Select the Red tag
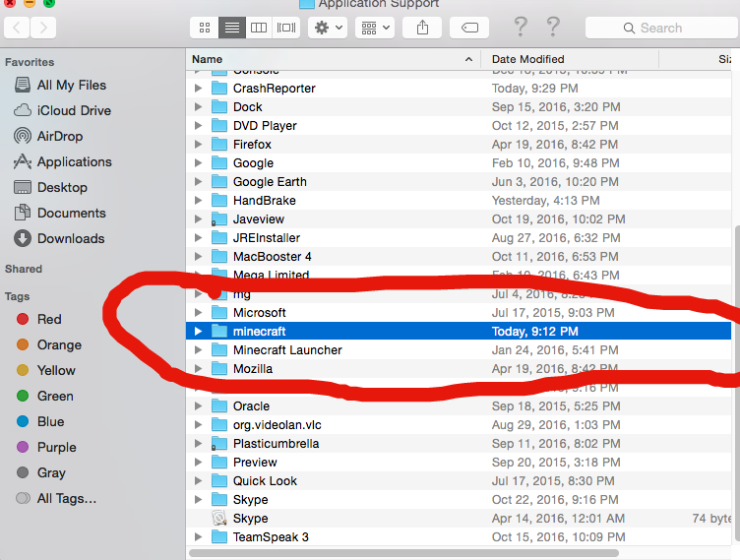 [38, 319]
